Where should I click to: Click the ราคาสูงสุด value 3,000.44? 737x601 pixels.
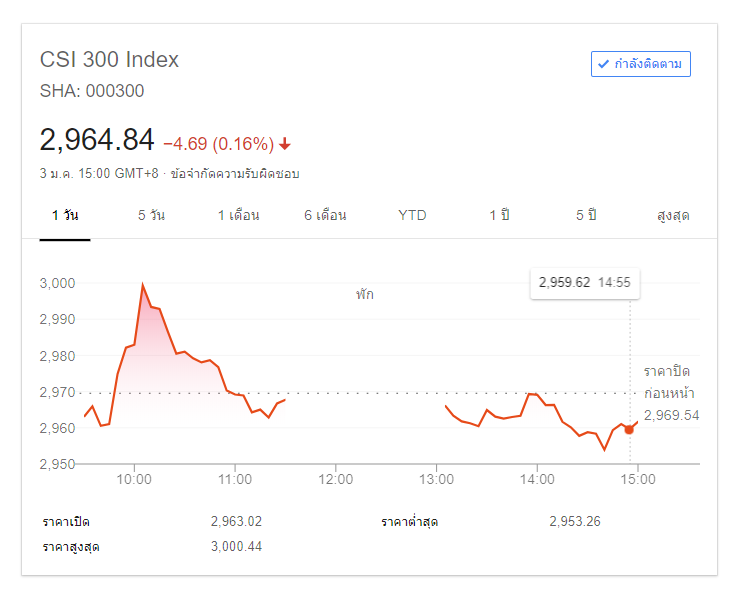pyautogui.click(x=236, y=547)
